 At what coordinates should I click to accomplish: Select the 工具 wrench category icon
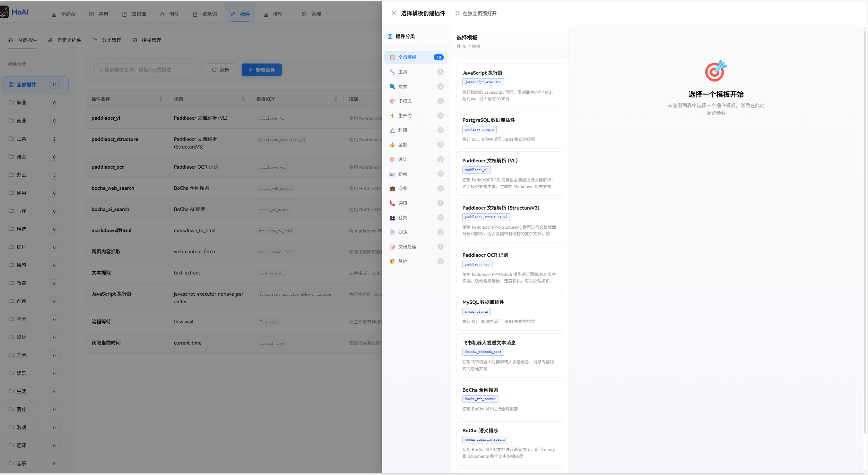(392, 72)
